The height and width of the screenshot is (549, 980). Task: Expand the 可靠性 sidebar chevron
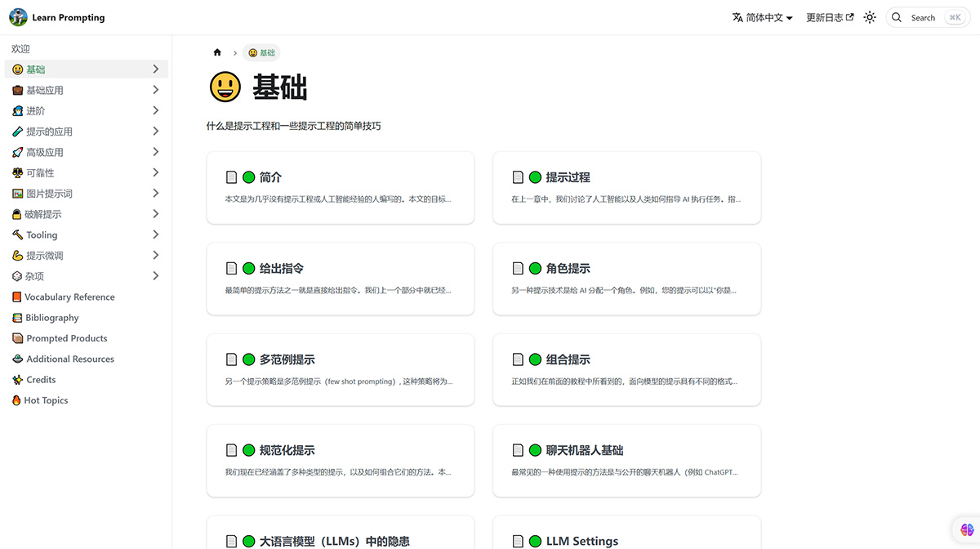(x=155, y=172)
